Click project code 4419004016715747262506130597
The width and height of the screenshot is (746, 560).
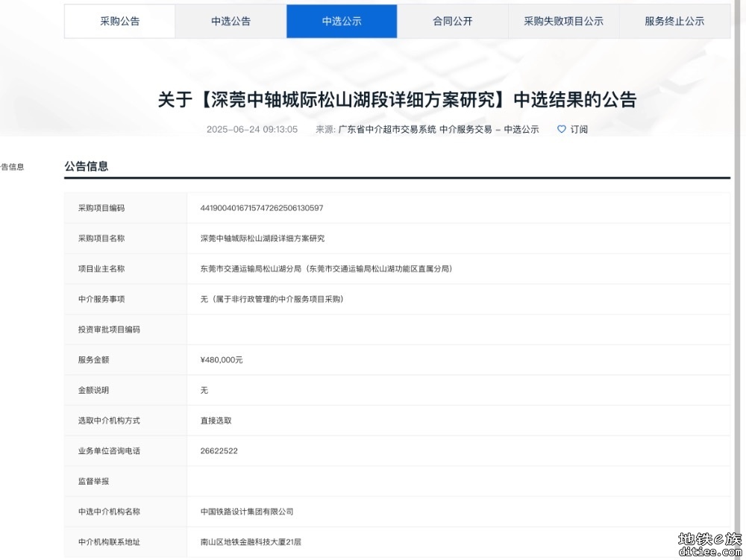pyautogui.click(x=262, y=208)
